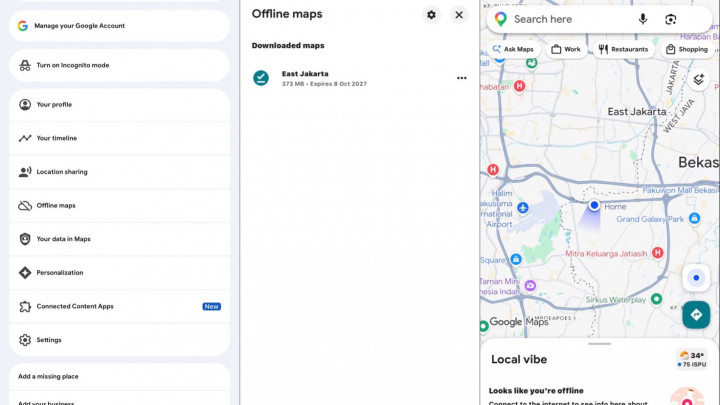Click the Location sharing person icon
The image size is (720, 405).
[x=25, y=172]
